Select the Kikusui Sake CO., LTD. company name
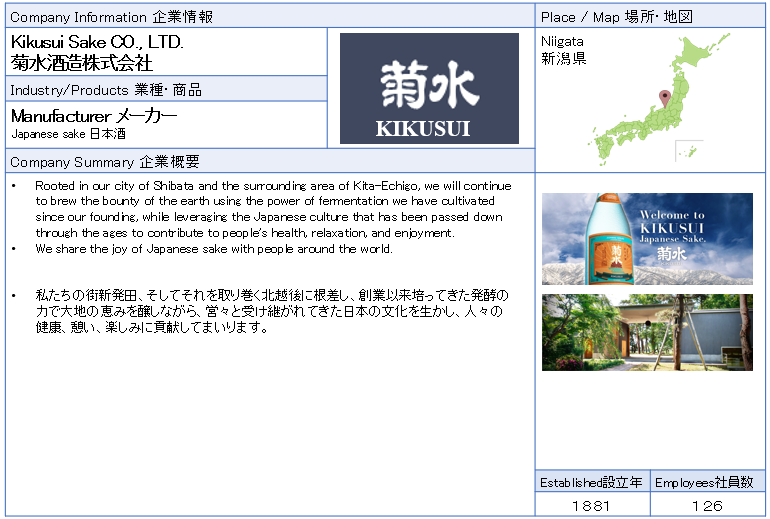This screenshot has height=519, width=770. 97,43
